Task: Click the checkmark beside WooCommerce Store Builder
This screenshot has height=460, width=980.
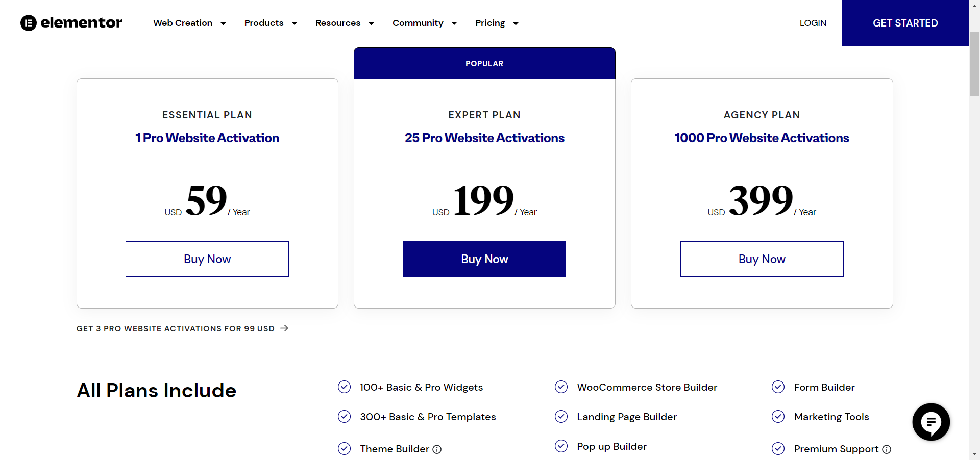Action: pos(561,387)
